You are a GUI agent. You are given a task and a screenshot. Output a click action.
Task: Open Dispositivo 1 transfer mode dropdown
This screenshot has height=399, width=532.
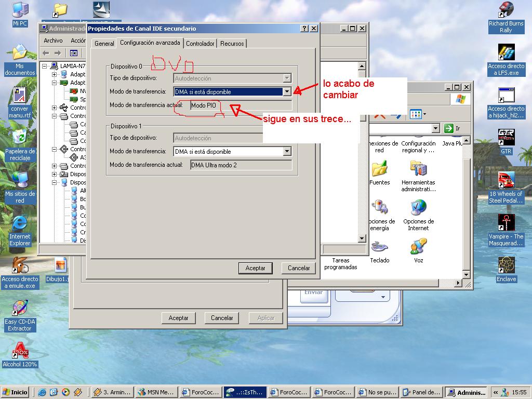pyautogui.click(x=287, y=152)
